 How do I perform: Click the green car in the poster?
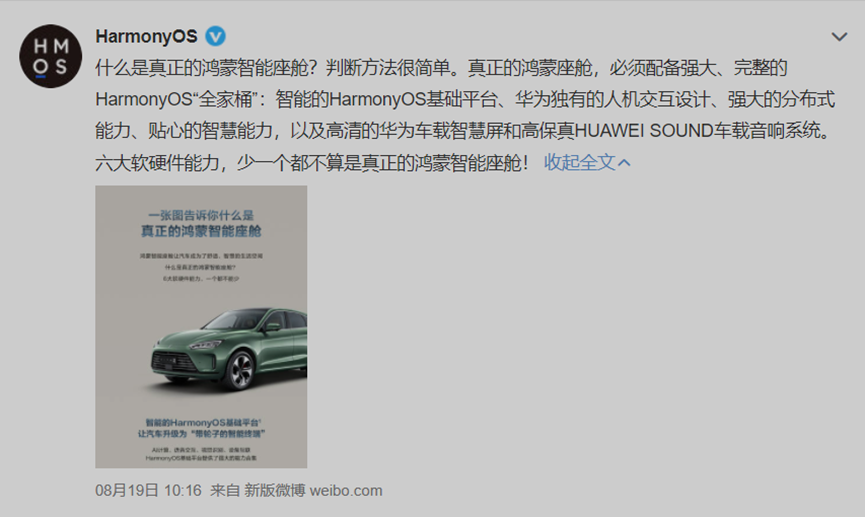click(x=229, y=348)
